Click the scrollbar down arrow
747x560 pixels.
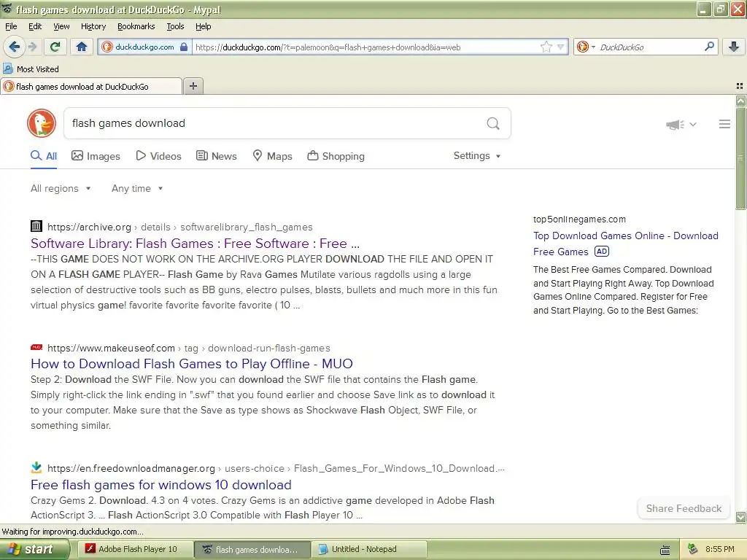740,517
